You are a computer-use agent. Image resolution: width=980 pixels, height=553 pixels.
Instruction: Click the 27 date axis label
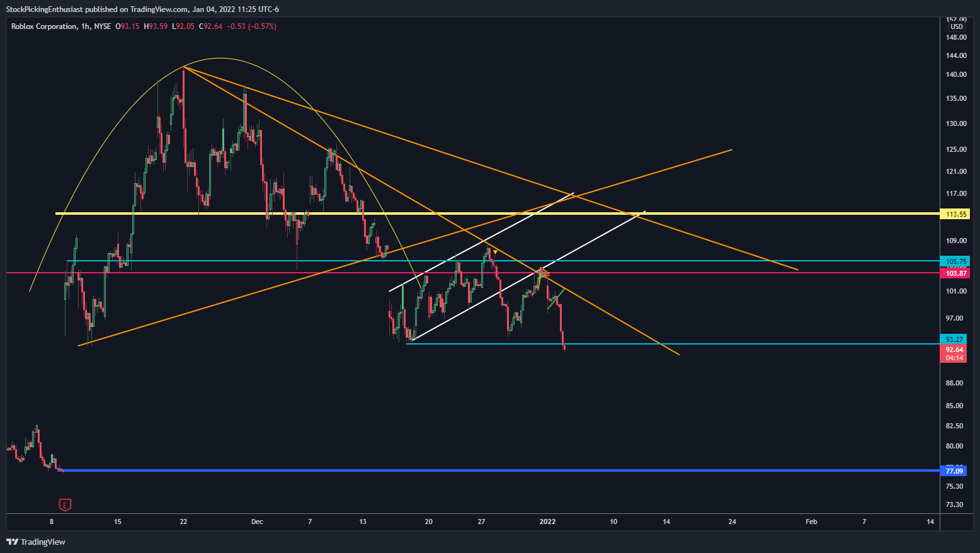pos(481,522)
